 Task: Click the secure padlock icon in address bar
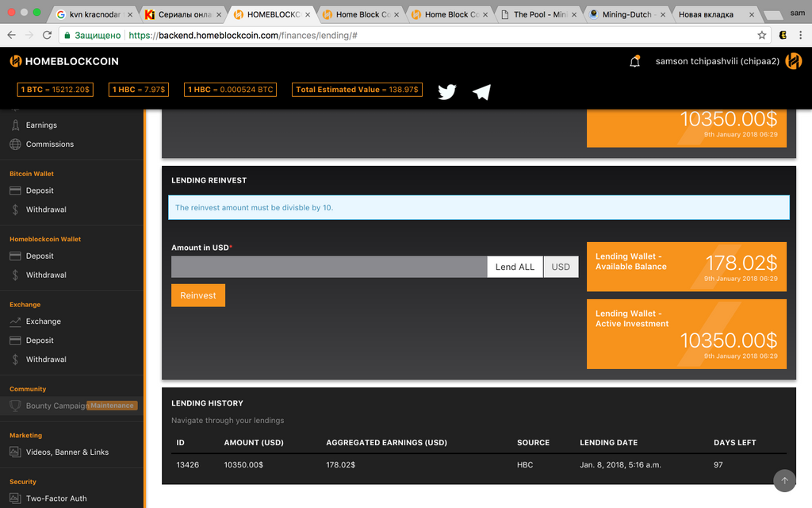pos(67,35)
